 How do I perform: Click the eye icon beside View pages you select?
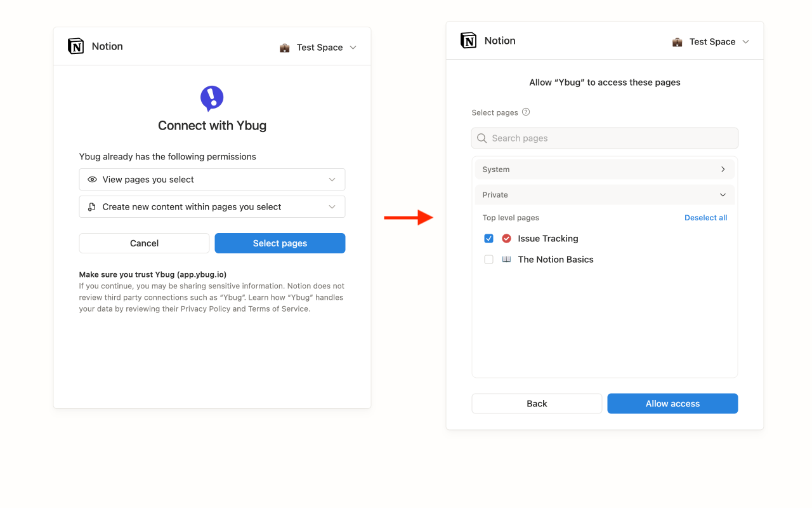[x=92, y=180]
